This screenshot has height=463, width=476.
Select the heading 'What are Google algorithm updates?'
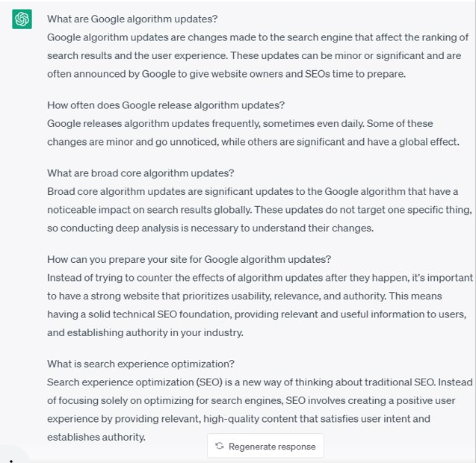click(x=132, y=19)
